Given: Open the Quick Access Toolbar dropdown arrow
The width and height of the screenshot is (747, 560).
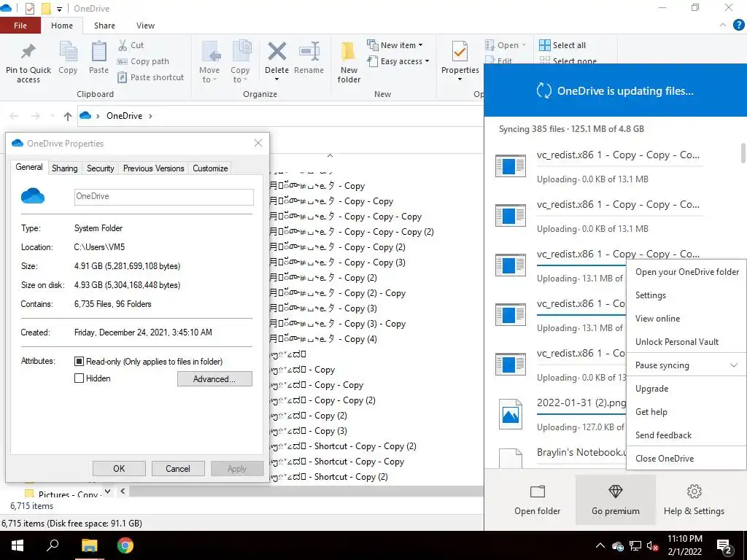Looking at the screenshot, I should click(59, 9).
